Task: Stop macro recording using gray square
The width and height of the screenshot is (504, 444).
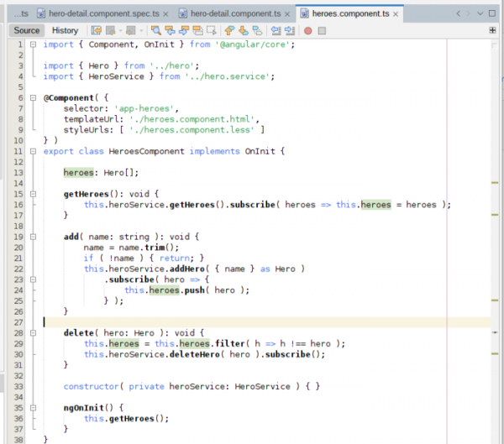Action: (x=323, y=30)
